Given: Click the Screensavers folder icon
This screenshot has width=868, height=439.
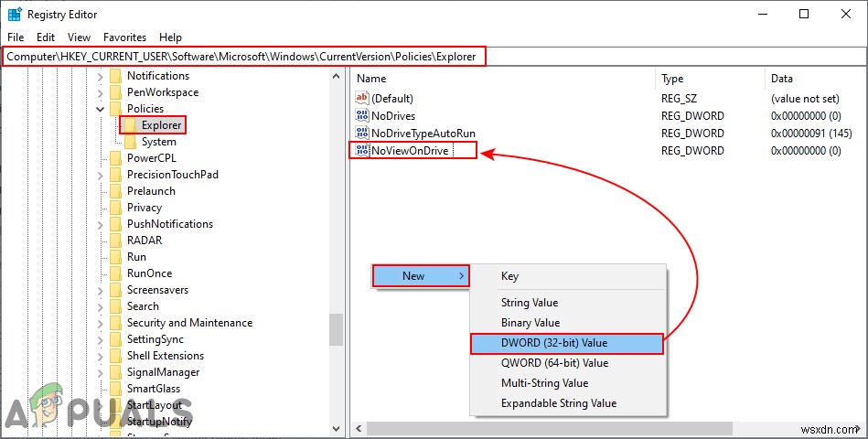Looking at the screenshot, I should [x=115, y=290].
